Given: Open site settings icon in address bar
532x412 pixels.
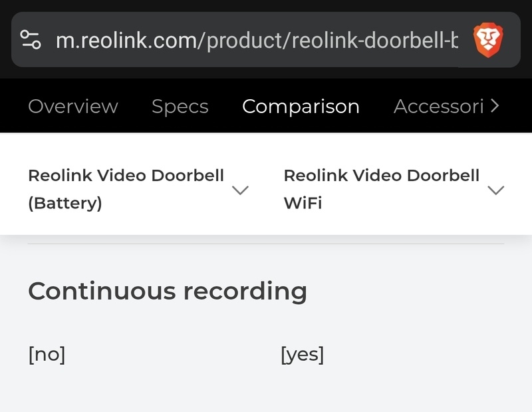Looking at the screenshot, I should tap(31, 40).
